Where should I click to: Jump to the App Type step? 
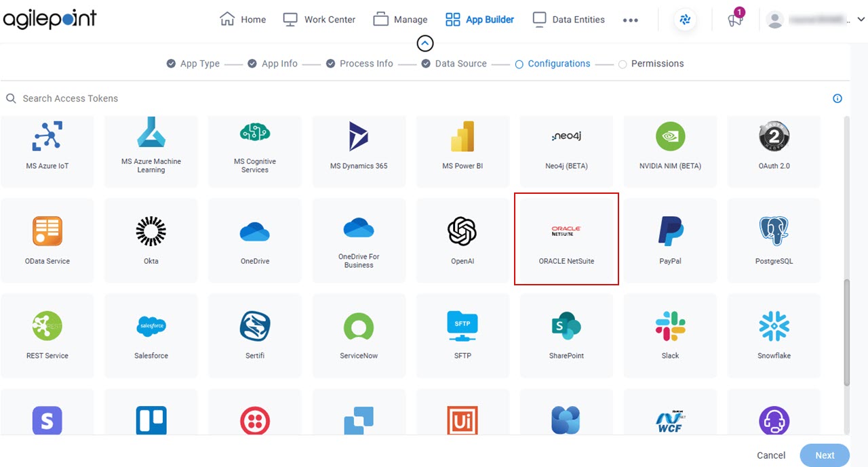pyautogui.click(x=193, y=64)
